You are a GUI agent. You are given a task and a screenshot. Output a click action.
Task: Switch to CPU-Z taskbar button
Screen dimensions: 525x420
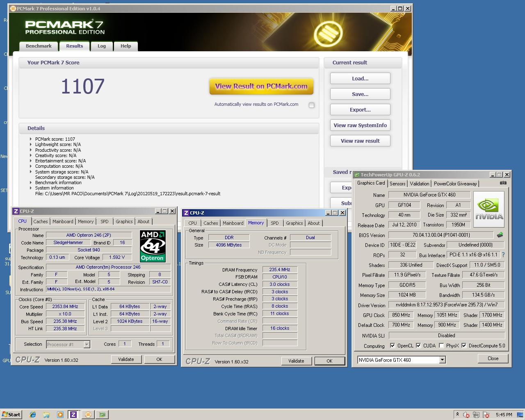pos(73,415)
